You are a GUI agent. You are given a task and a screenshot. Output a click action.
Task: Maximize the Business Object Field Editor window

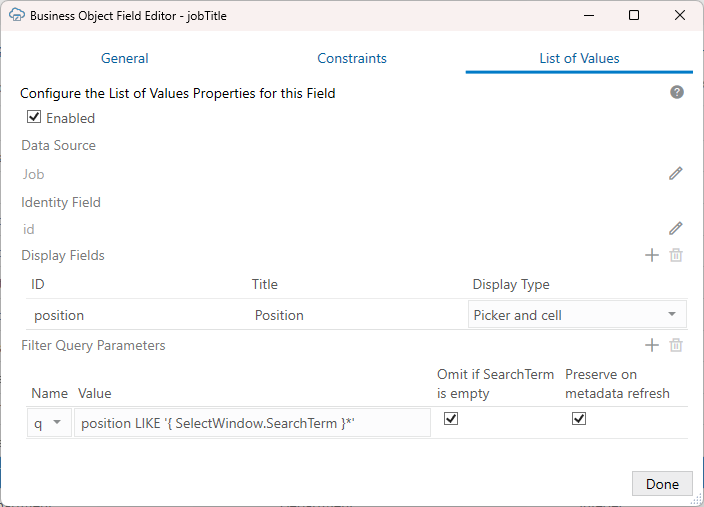[634, 15]
